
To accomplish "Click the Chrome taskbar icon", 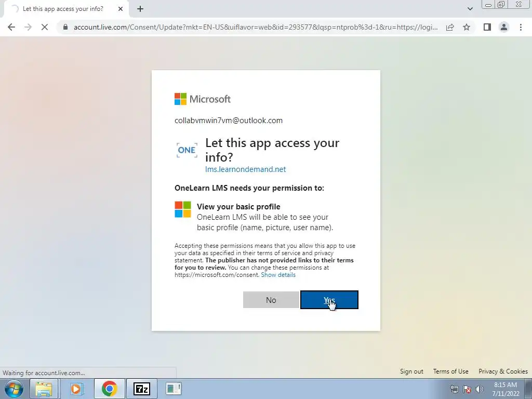I will (x=109, y=389).
